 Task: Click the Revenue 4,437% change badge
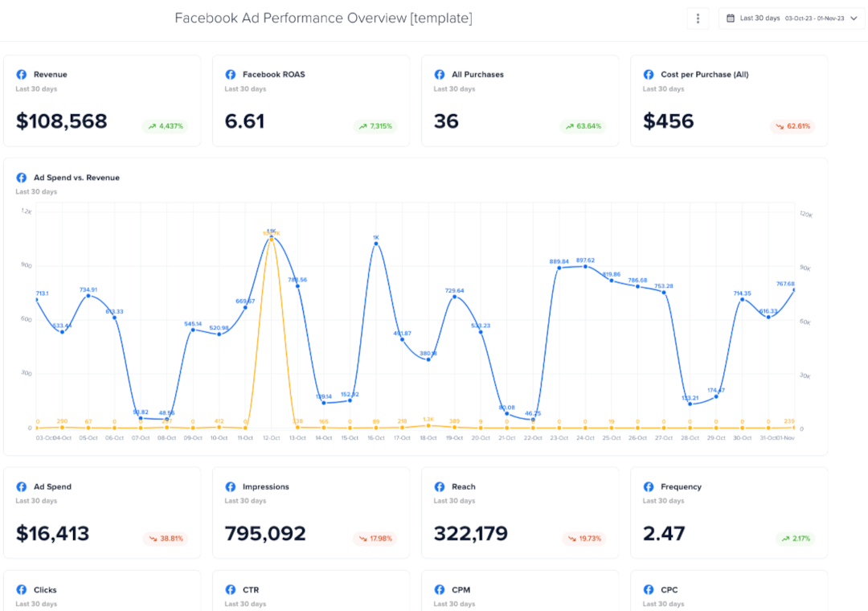[x=165, y=126]
